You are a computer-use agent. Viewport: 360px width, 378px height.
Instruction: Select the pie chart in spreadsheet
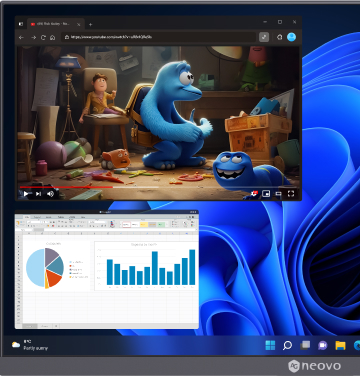(x=45, y=268)
